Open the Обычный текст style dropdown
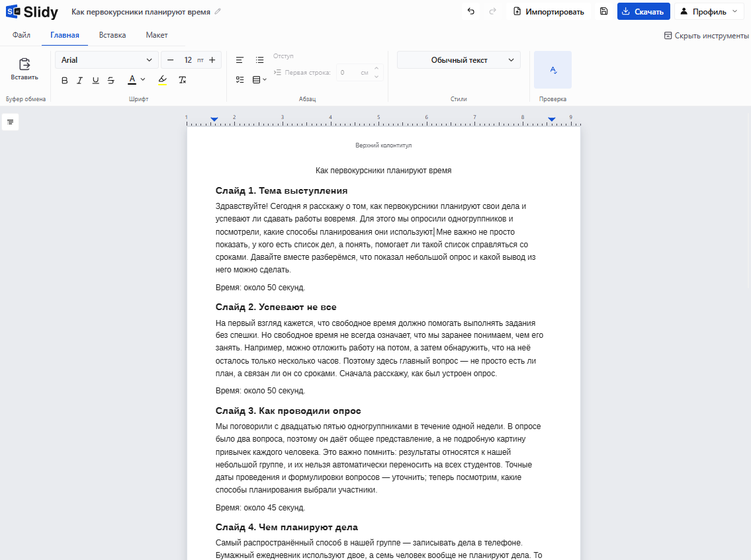The image size is (751, 560). click(459, 60)
